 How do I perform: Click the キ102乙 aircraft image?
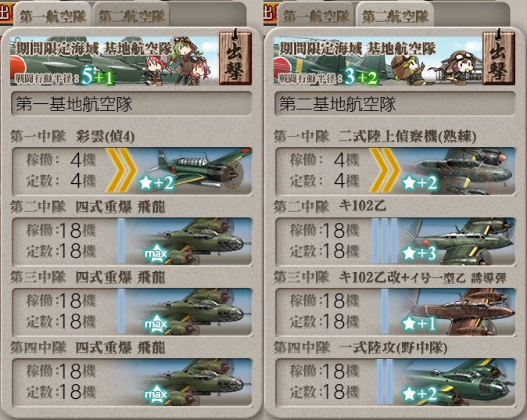(x=457, y=241)
